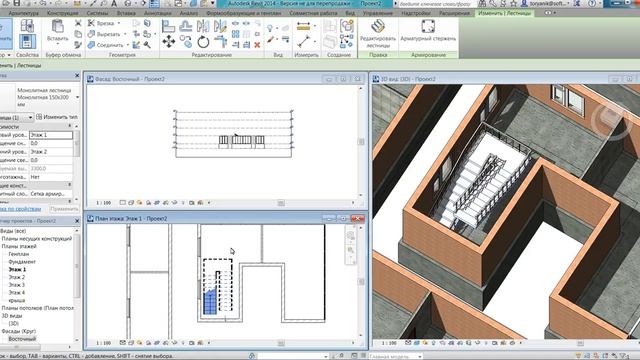This screenshot has width=640, height=360.
Task: Click the red Delete X icon
Action: click(257, 45)
